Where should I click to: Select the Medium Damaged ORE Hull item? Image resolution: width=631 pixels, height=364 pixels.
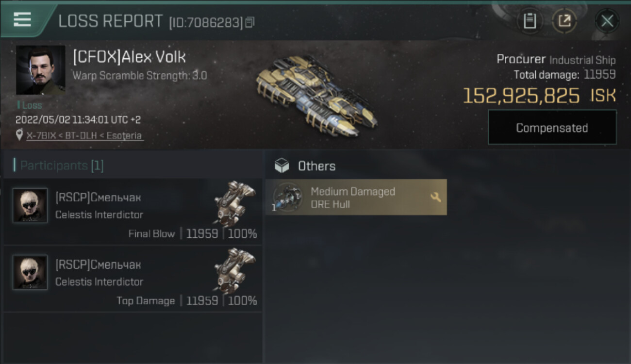(x=356, y=197)
